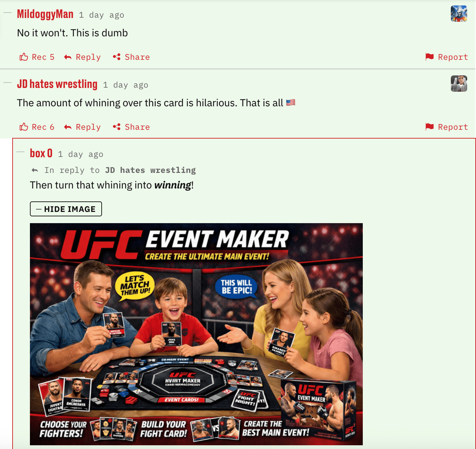Viewport: 476px width, 449px height.
Task: Click reply arrow icon under JD hates wrestling's comment
Action: click(68, 127)
